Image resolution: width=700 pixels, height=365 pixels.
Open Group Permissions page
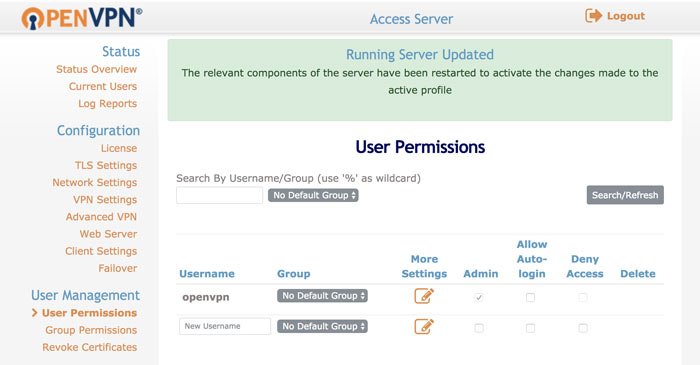91,330
